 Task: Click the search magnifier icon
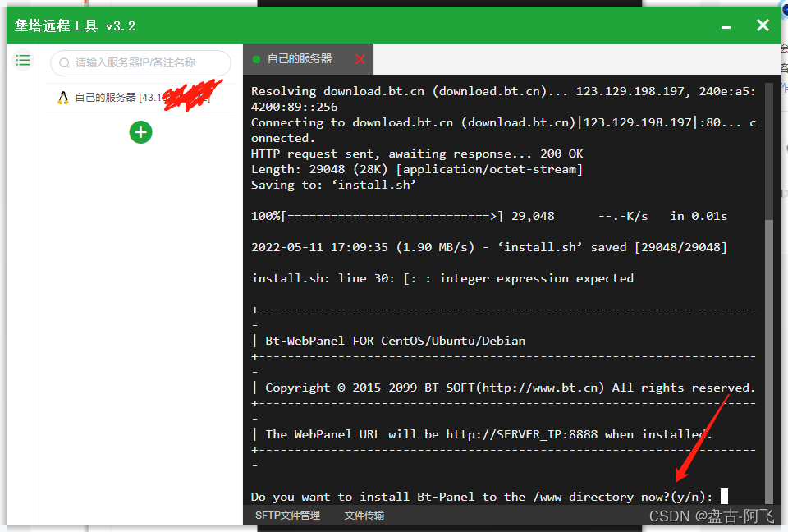click(64, 63)
